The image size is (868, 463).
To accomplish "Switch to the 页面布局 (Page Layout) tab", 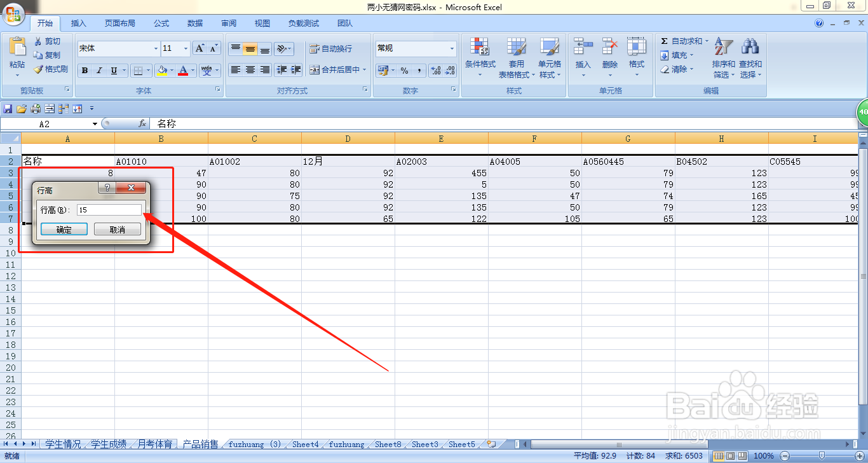I will point(120,24).
